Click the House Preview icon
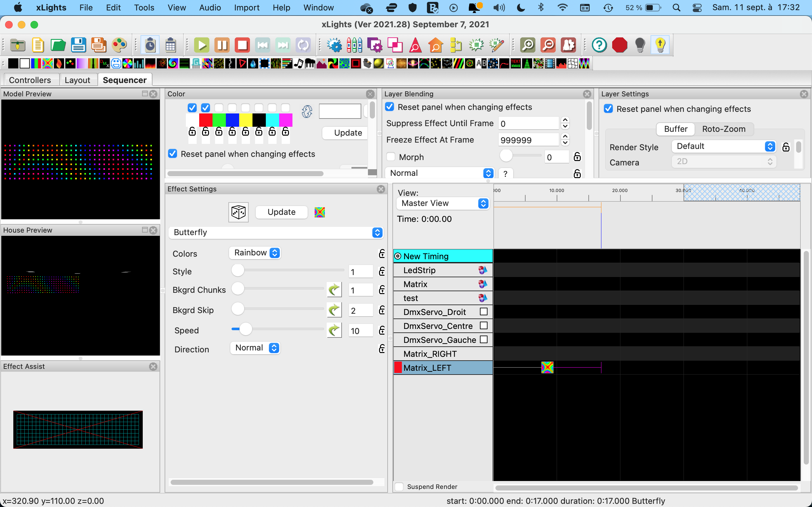 tap(435, 45)
